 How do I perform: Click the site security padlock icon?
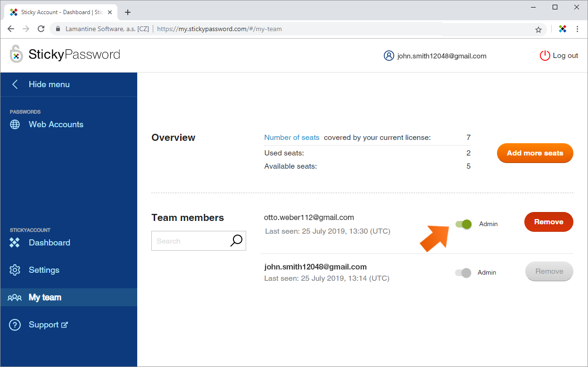(58, 29)
